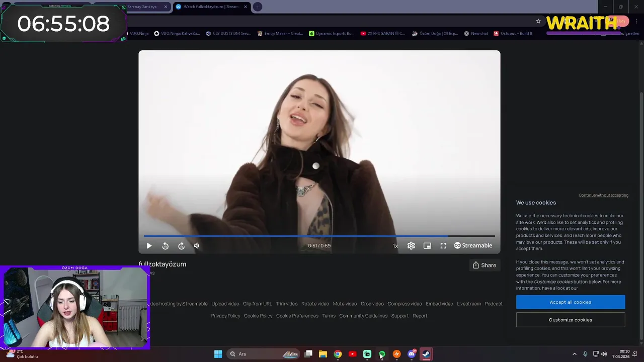Open the Emoji Maker bookmark
Viewport: 644px width, 362px height.
click(x=280, y=33)
